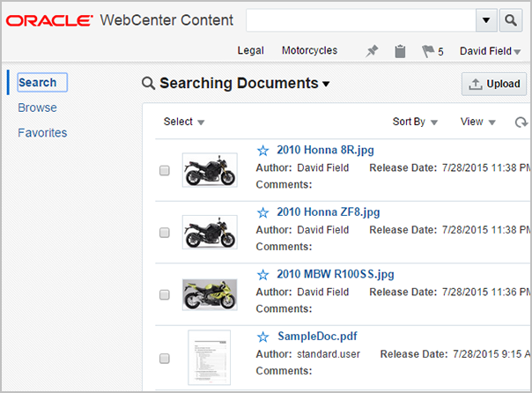Open the David Field user menu
Image resolution: width=532 pixels, height=393 pixels.
point(490,51)
